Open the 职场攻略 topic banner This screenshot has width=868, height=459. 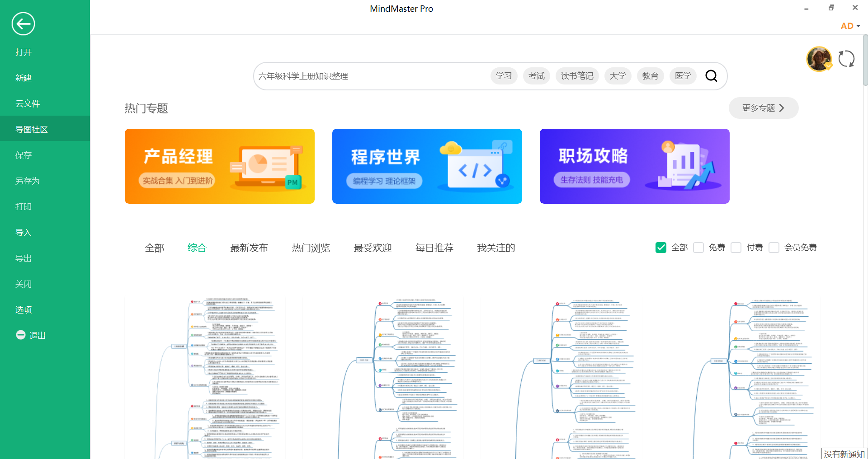635,166
